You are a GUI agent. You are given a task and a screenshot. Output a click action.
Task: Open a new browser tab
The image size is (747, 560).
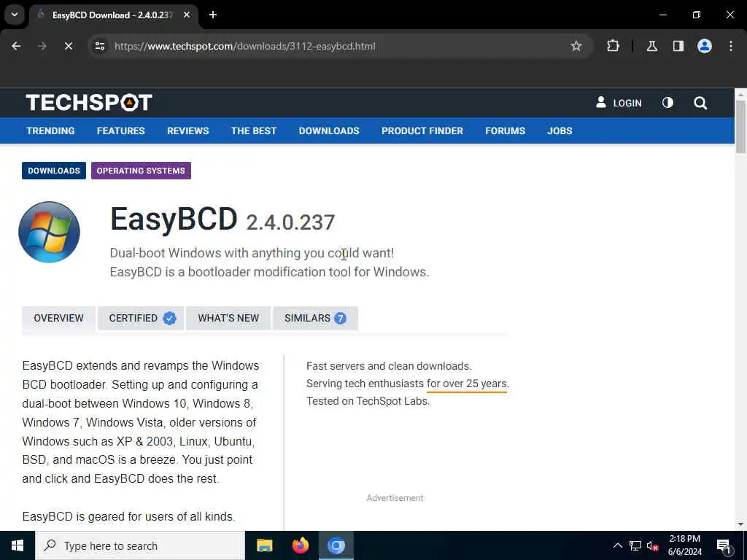pos(213,15)
